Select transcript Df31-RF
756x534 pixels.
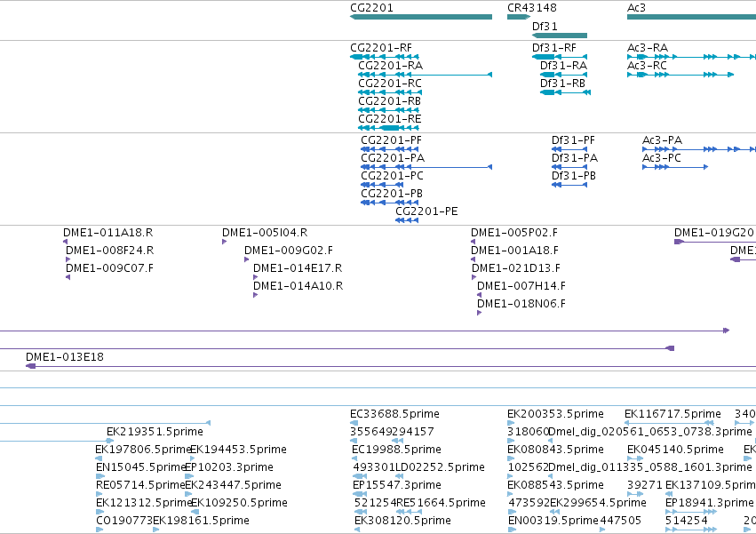click(560, 57)
